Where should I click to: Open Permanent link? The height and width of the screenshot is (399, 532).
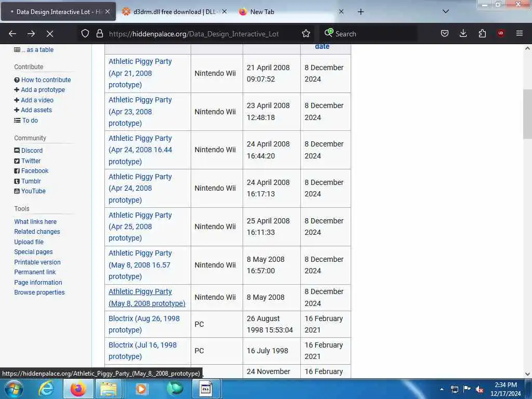pos(35,272)
